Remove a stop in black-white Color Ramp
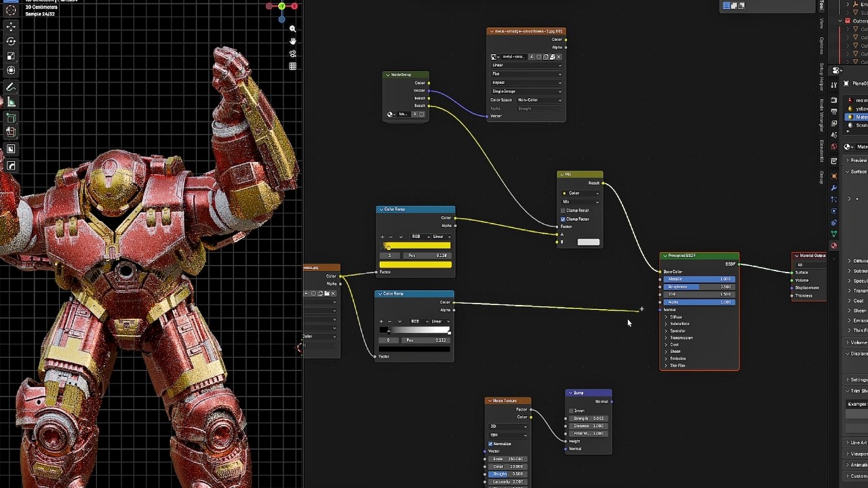This screenshot has height=488, width=868. coord(389,321)
